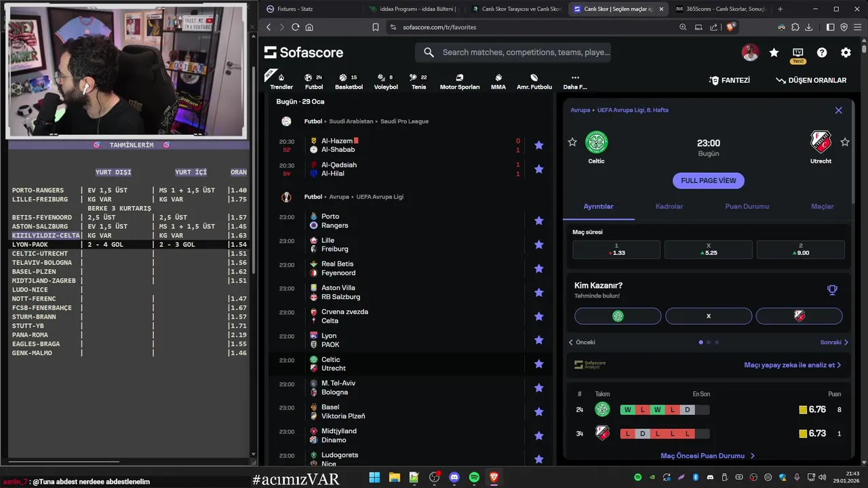Viewport: 868px width, 488px height.
Task: Open the help question mark icon
Action: (x=822, y=52)
